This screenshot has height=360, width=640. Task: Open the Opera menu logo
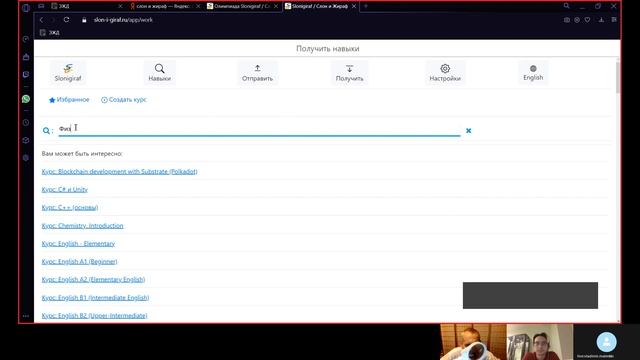tap(26, 8)
